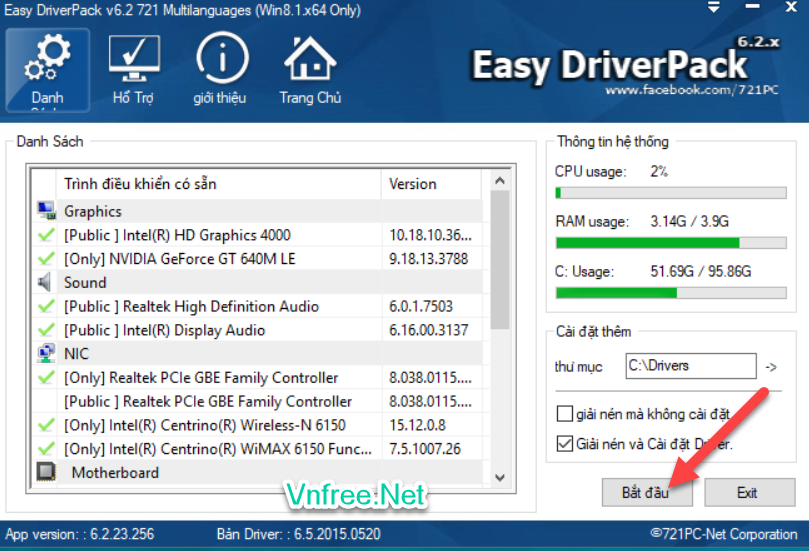Click the Graphics category monitor icon

46,211
